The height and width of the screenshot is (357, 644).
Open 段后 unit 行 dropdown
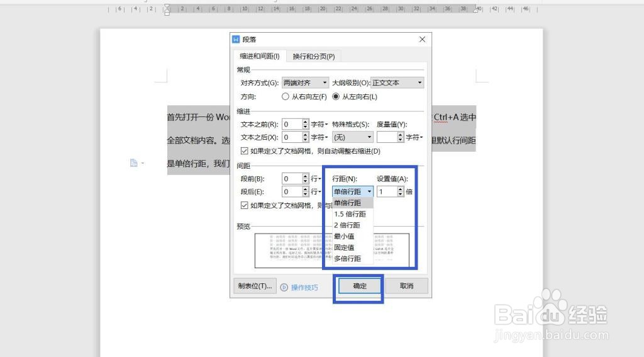click(x=316, y=191)
